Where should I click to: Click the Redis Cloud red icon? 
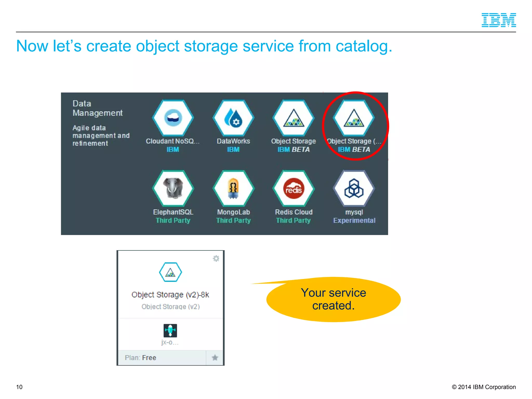point(294,188)
